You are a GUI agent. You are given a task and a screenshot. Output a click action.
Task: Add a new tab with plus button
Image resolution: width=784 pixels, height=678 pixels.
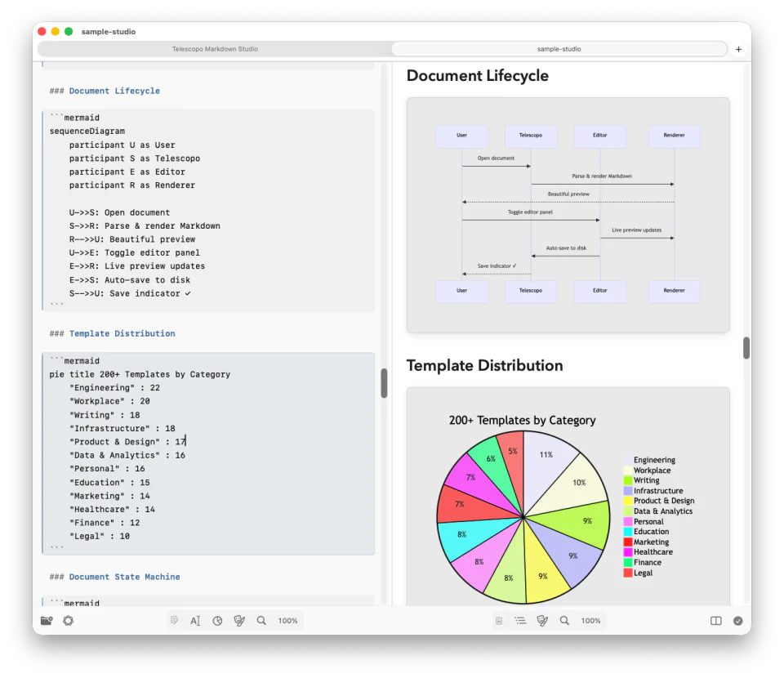pos(738,49)
